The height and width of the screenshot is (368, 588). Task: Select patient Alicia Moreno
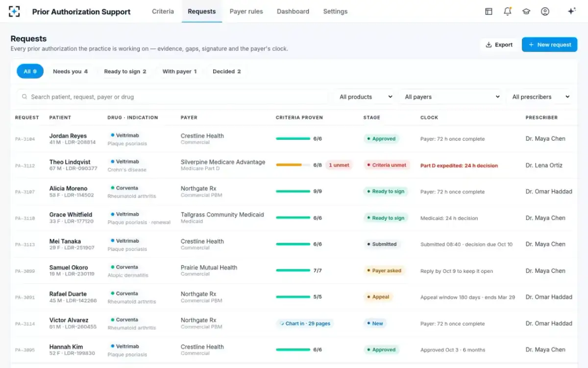click(68, 188)
